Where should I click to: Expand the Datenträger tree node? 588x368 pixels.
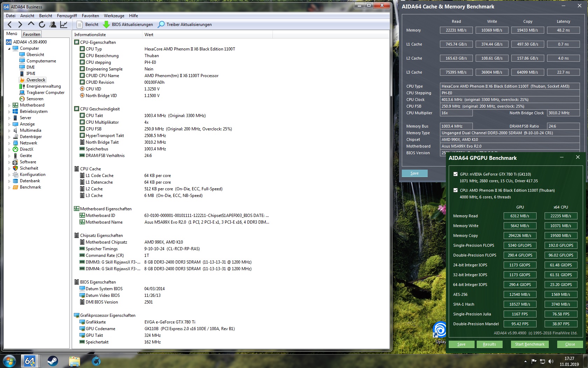[x=9, y=137]
